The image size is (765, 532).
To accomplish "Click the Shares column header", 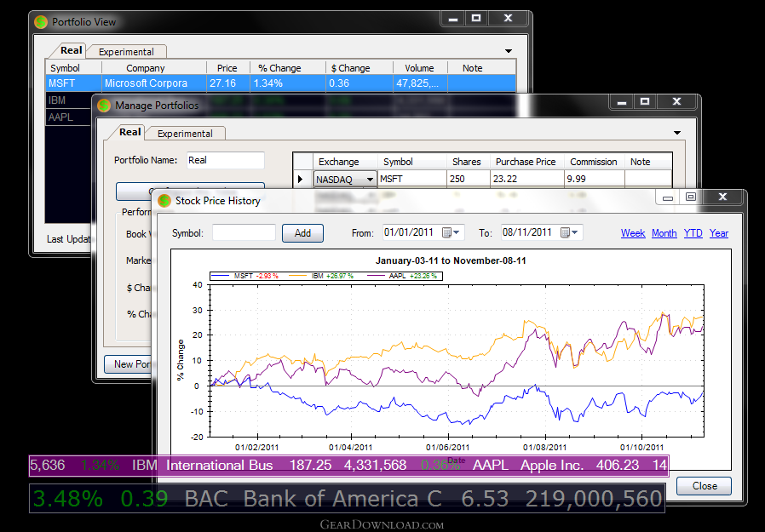I will pos(469,162).
